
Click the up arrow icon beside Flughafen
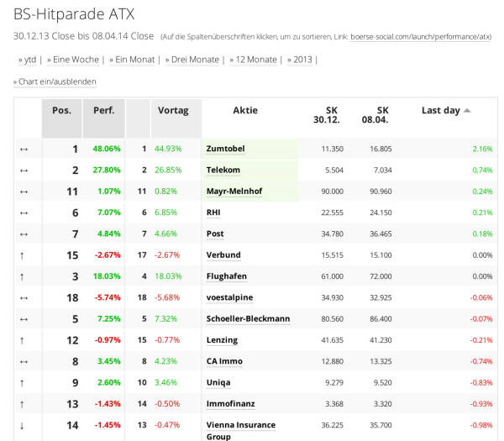click(23, 276)
